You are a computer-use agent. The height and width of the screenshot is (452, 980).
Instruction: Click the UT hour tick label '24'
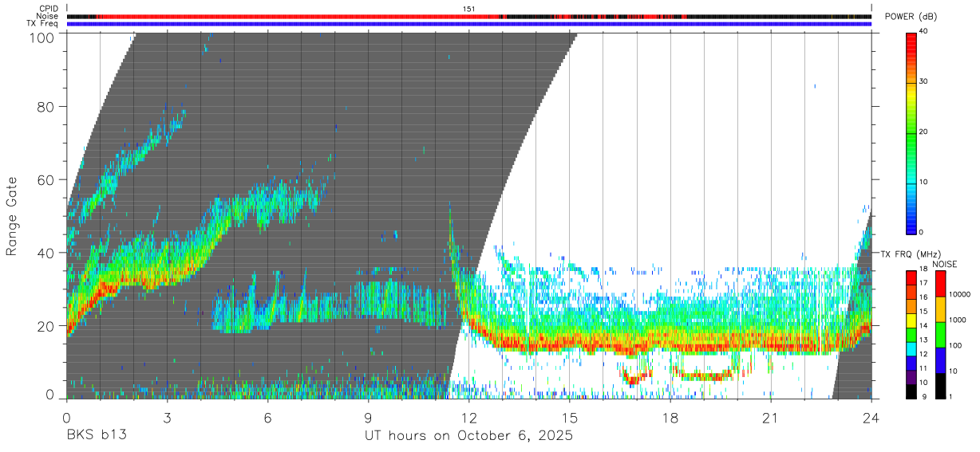[871, 417]
